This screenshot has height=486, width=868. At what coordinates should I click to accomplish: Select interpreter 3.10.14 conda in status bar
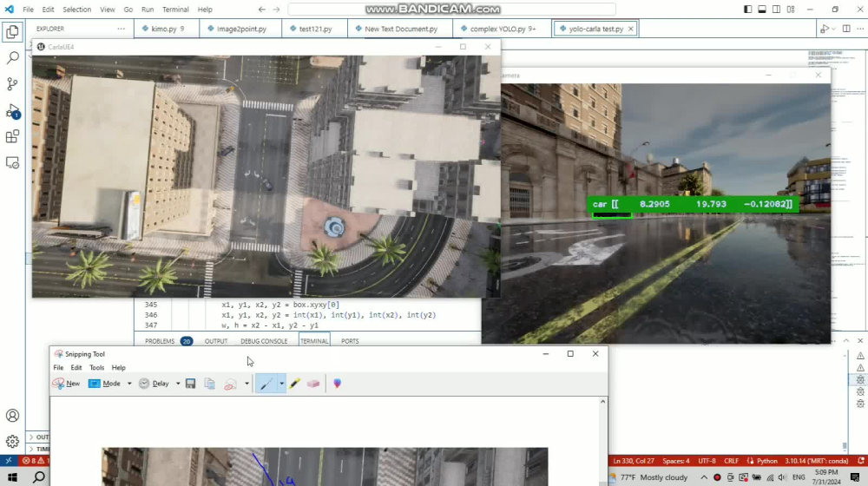click(817, 461)
